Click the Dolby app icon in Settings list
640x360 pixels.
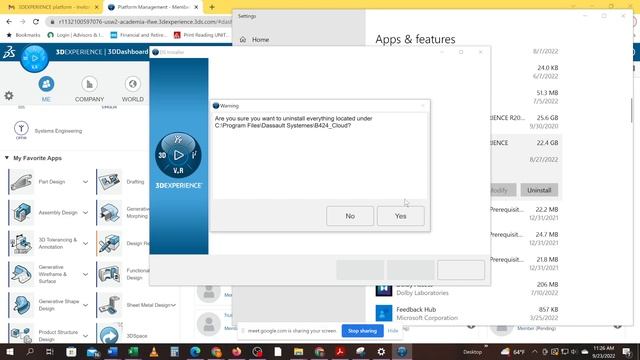point(384,289)
